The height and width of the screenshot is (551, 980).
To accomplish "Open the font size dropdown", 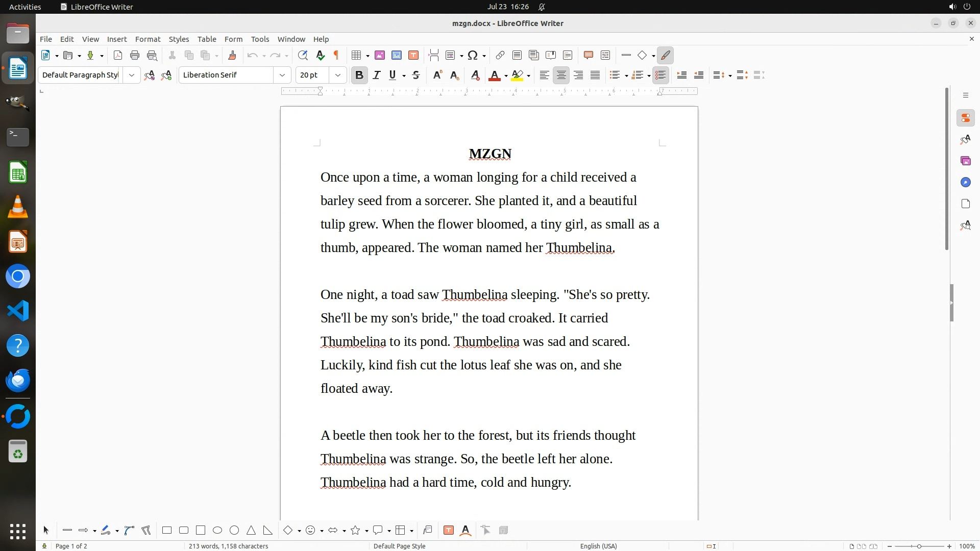I will pos(337,76).
